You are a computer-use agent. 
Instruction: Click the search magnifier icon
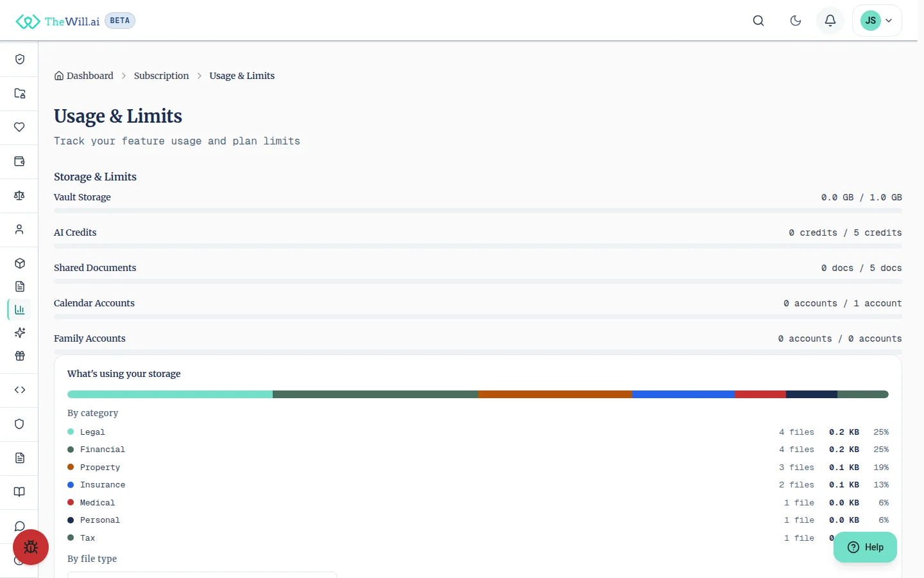(x=758, y=21)
